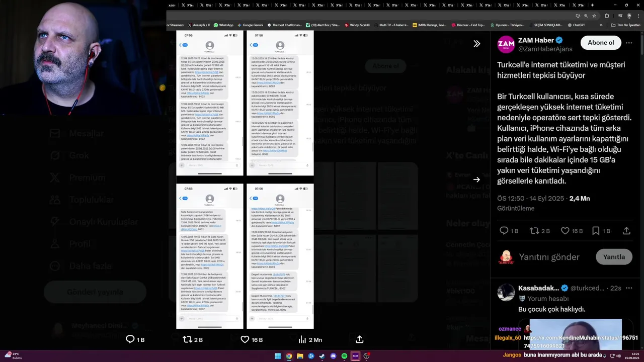Click the Yanıtla reply button
The width and height of the screenshot is (644, 362).
(x=614, y=257)
